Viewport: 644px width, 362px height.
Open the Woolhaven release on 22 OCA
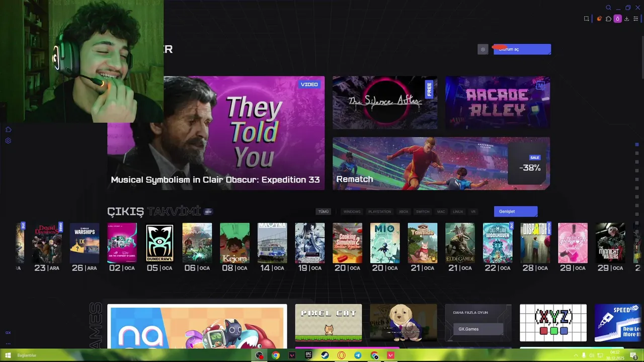(x=498, y=243)
